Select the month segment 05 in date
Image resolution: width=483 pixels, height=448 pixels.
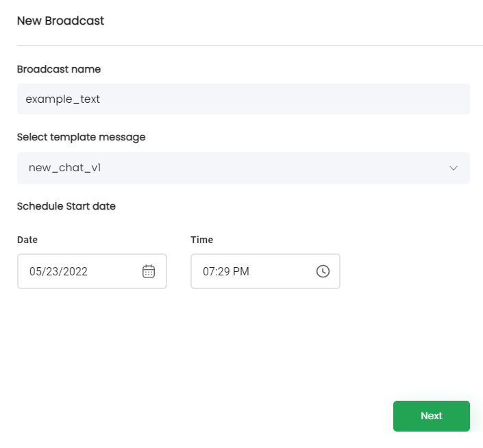(36, 271)
